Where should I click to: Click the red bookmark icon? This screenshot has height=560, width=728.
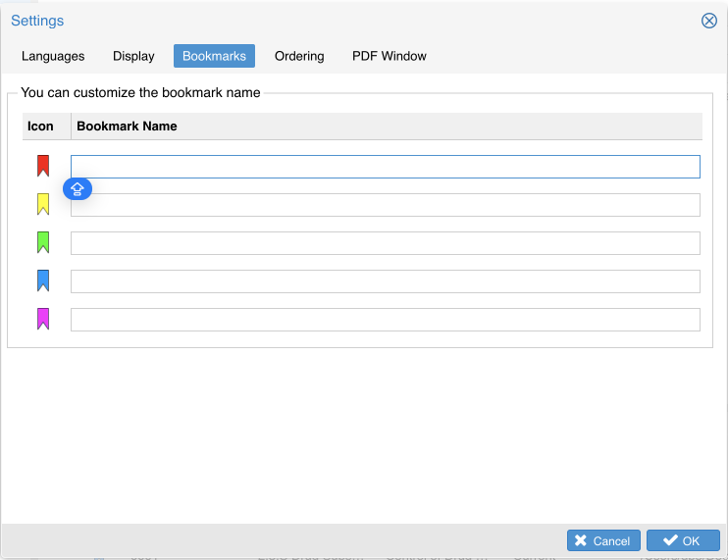tap(43, 166)
